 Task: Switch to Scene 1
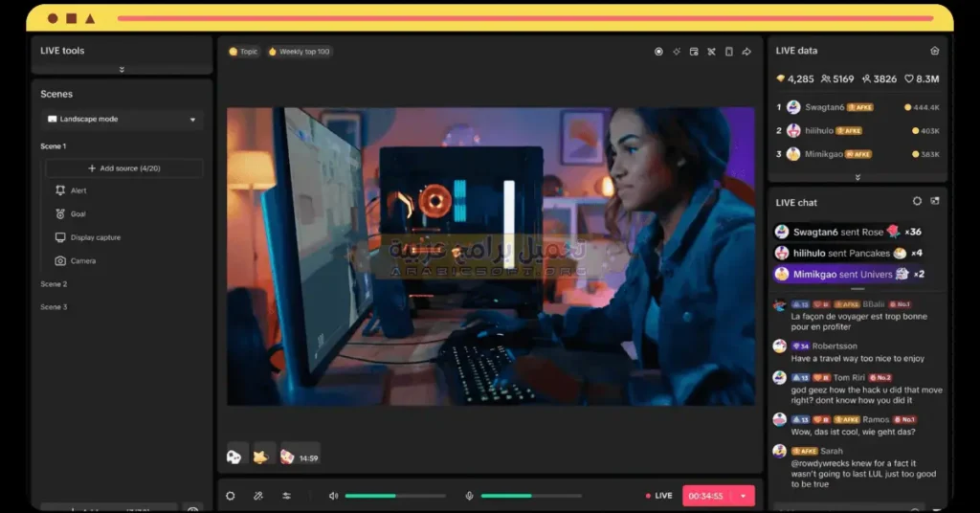54,146
